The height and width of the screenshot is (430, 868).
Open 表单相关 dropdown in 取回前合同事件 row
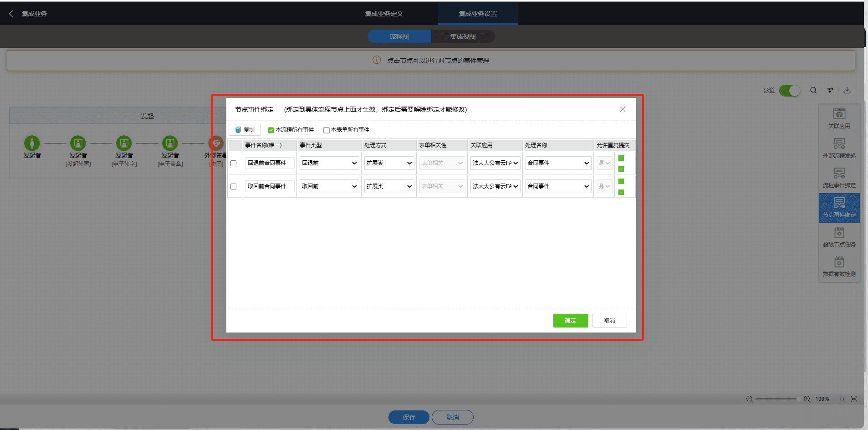pos(442,186)
